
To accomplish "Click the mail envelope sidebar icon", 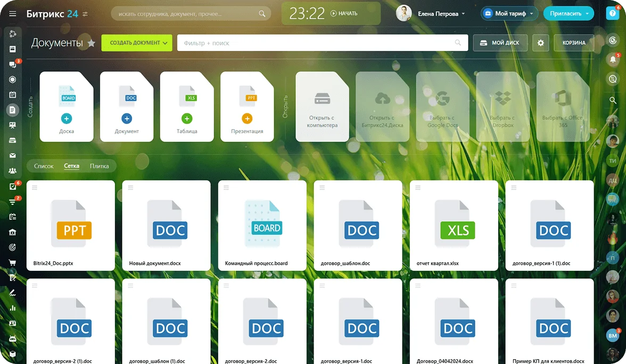I will tap(13, 156).
